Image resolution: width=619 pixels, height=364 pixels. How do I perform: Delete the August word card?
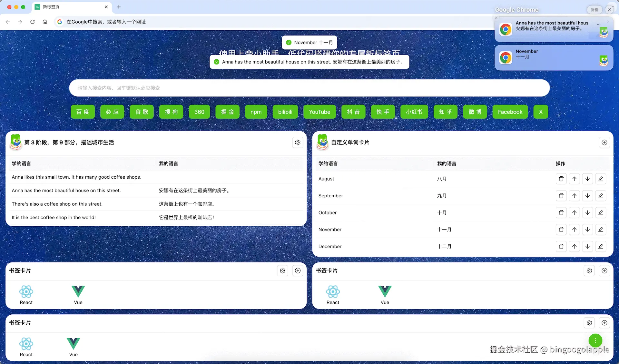(561, 179)
